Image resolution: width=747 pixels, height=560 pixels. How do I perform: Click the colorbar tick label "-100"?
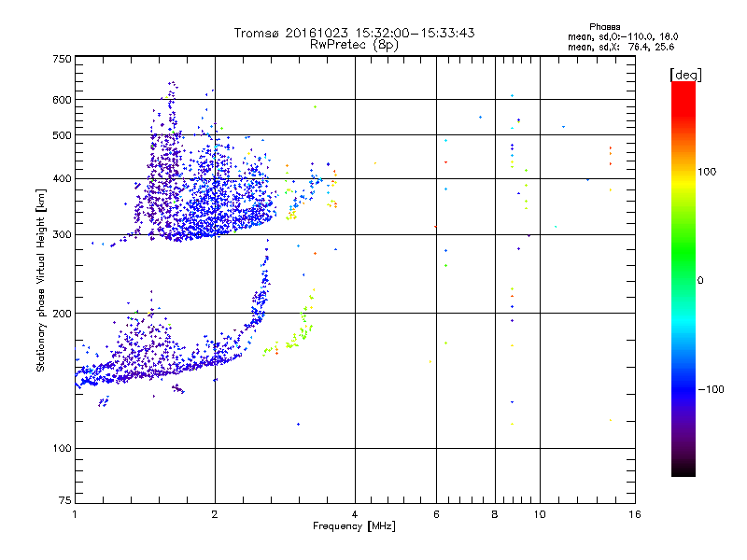click(711, 389)
